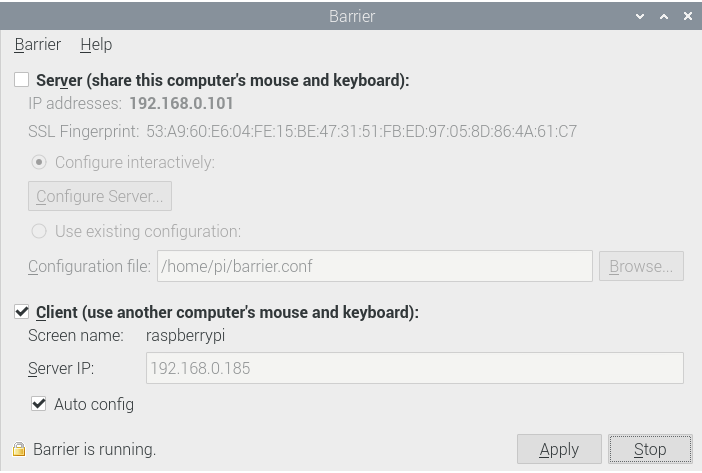Uncheck the Client mode checkbox
702x473 pixels.
coord(21,312)
